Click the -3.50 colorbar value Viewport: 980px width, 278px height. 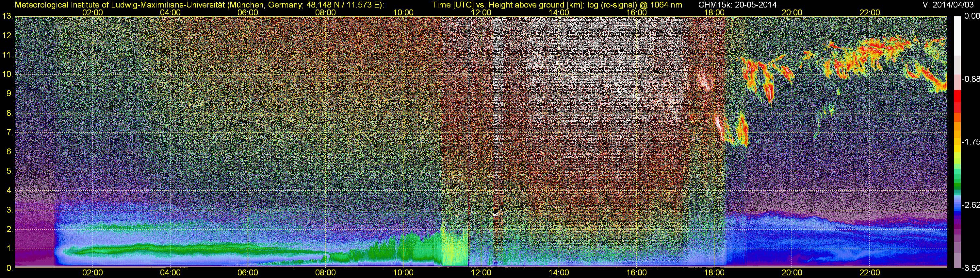point(971,268)
